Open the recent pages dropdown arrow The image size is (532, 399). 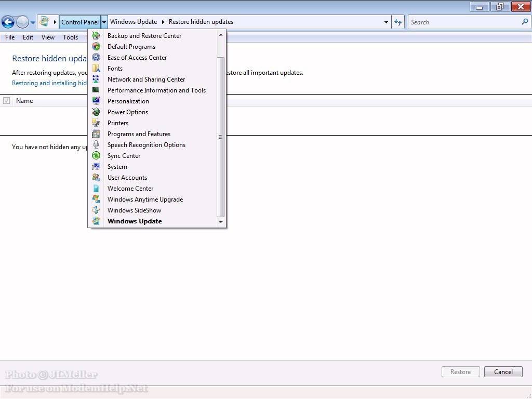click(33, 22)
